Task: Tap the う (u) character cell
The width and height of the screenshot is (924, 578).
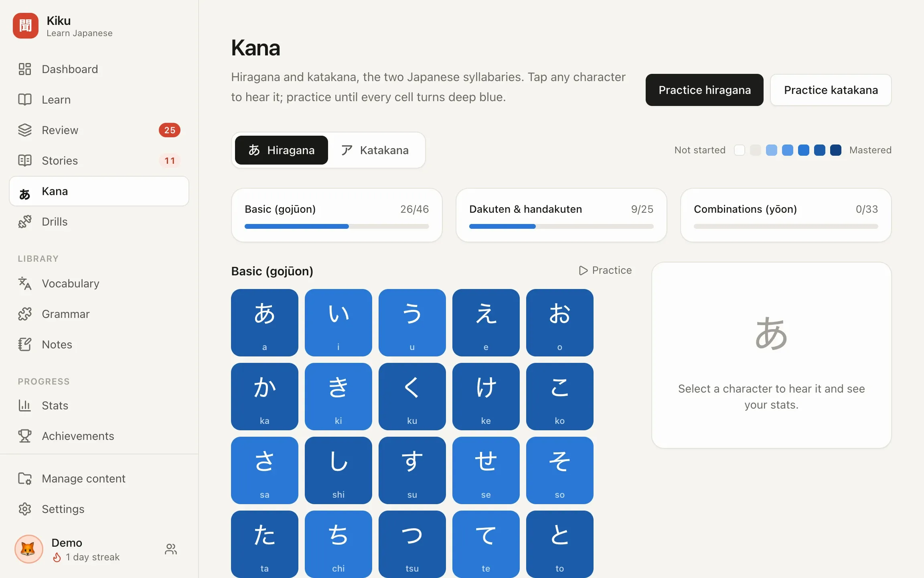Action: pos(412,323)
